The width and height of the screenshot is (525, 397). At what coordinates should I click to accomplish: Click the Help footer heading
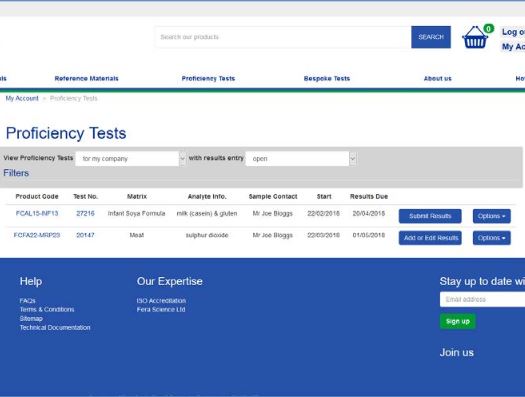pos(31,281)
